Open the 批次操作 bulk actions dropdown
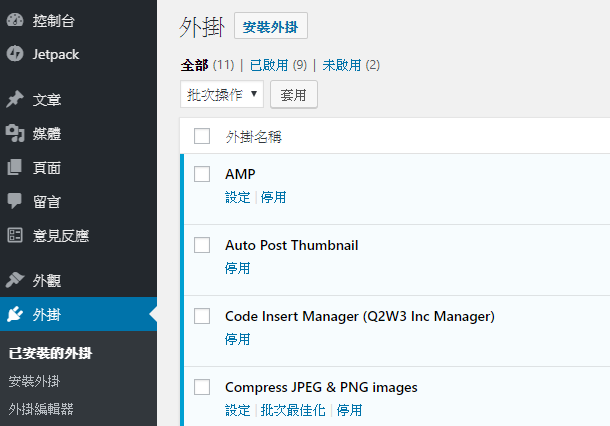This screenshot has height=426, width=610. pos(222,94)
